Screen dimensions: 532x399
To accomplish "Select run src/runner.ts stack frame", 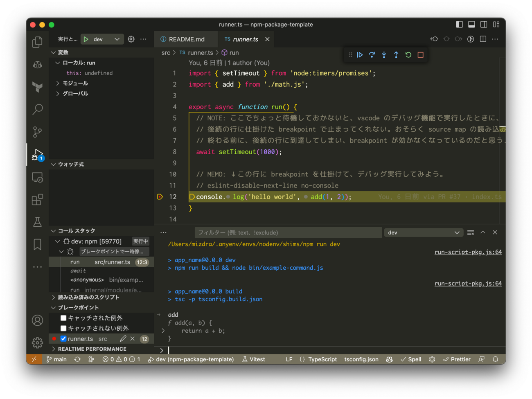I will [101, 262].
